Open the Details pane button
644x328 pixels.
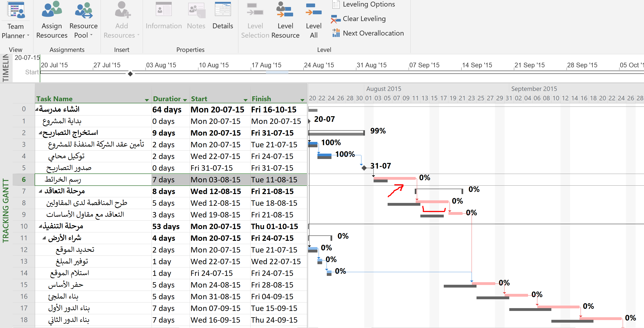(222, 15)
